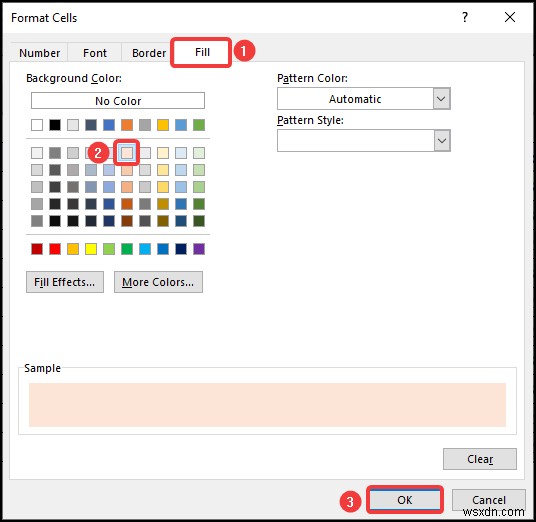Viewport: 536px width, 522px height.
Task: Select the highlighted light peach swatch
Action: pos(127,153)
